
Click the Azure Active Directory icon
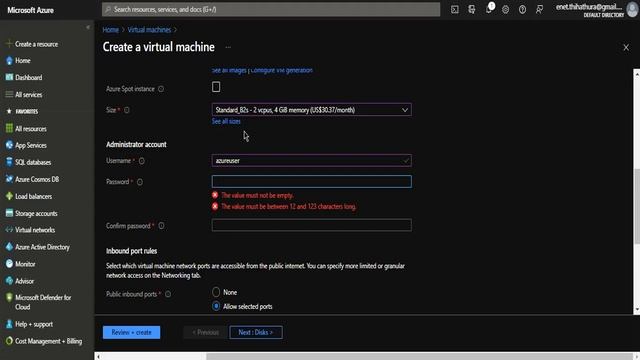(9, 247)
